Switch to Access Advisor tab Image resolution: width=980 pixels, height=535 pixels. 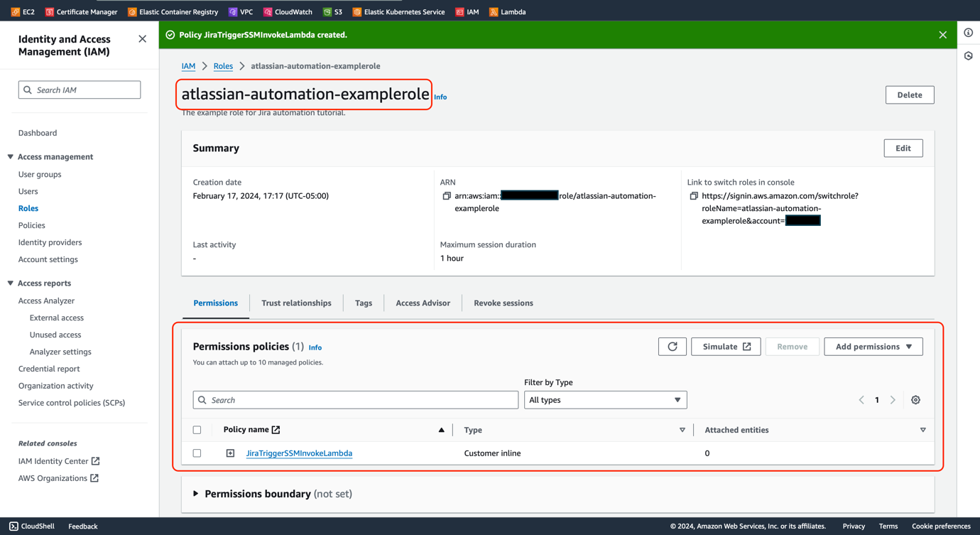click(x=423, y=303)
